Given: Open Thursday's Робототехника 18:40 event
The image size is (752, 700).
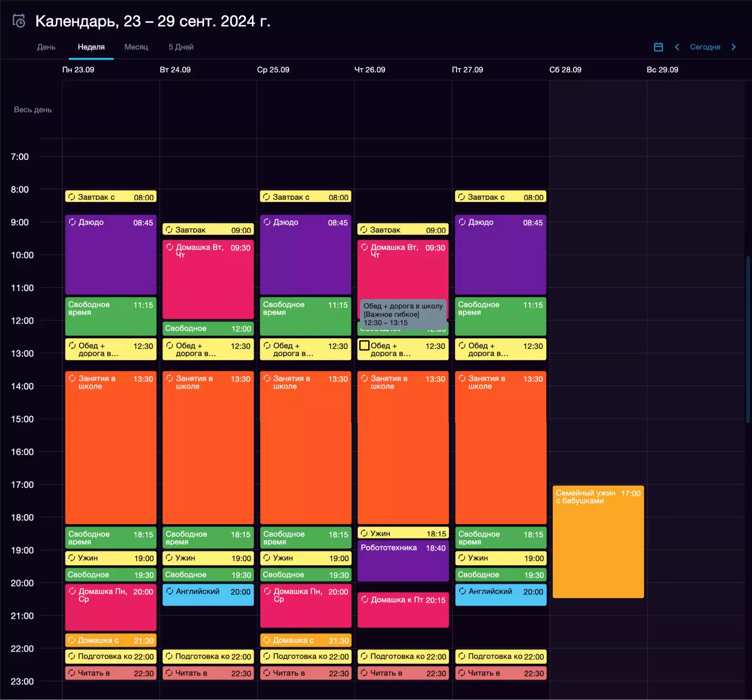Looking at the screenshot, I should click(403, 561).
